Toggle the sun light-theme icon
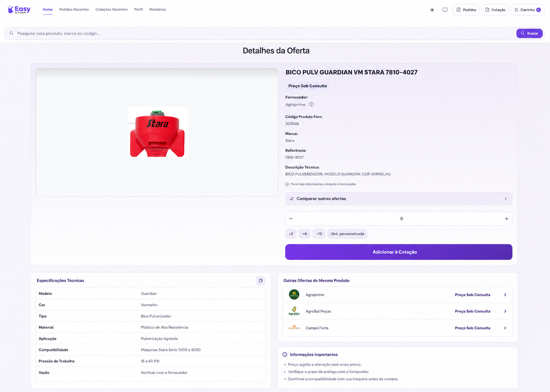 click(x=432, y=10)
